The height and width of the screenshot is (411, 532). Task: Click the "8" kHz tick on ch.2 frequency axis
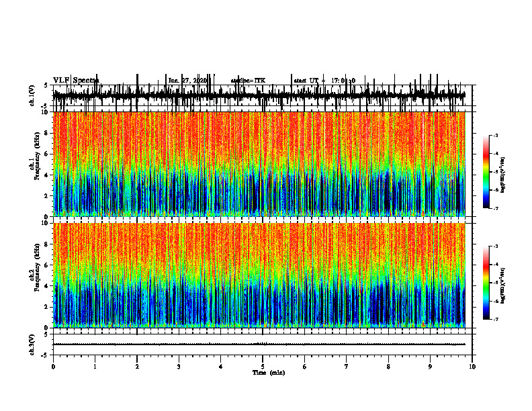pyautogui.click(x=47, y=244)
